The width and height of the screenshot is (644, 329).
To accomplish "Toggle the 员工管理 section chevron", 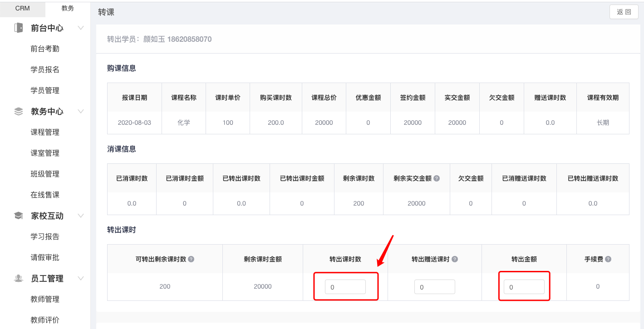I will pyautogui.click(x=81, y=278).
